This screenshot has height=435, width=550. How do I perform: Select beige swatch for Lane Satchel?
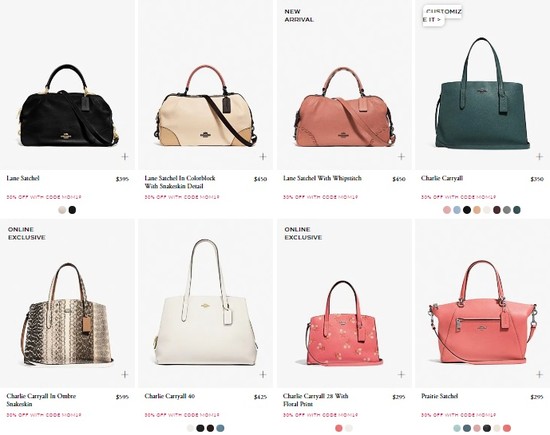pos(62,210)
